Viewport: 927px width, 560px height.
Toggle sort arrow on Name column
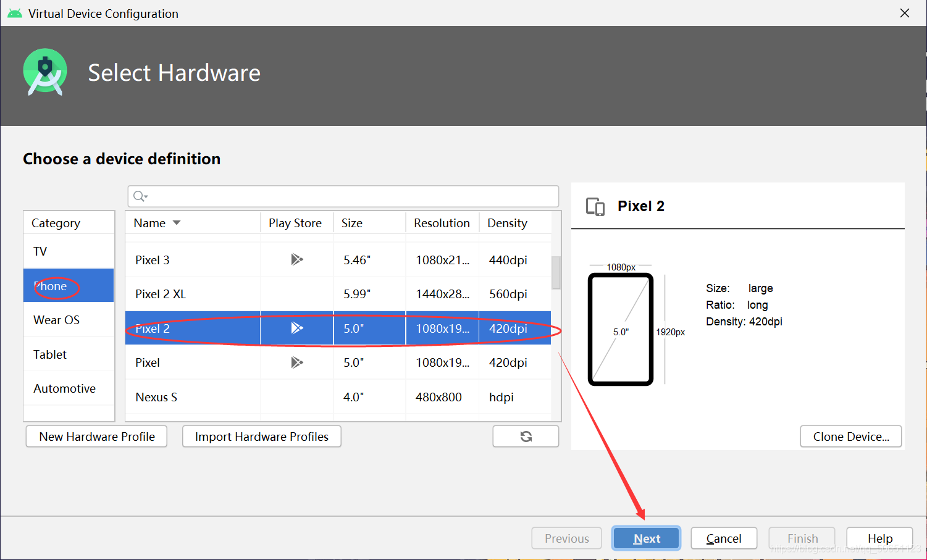[x=177, y=223]
